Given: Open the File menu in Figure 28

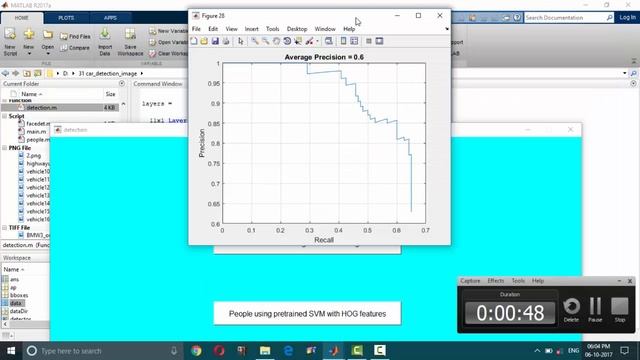Looking at the screenshot, I should [196, 29].
